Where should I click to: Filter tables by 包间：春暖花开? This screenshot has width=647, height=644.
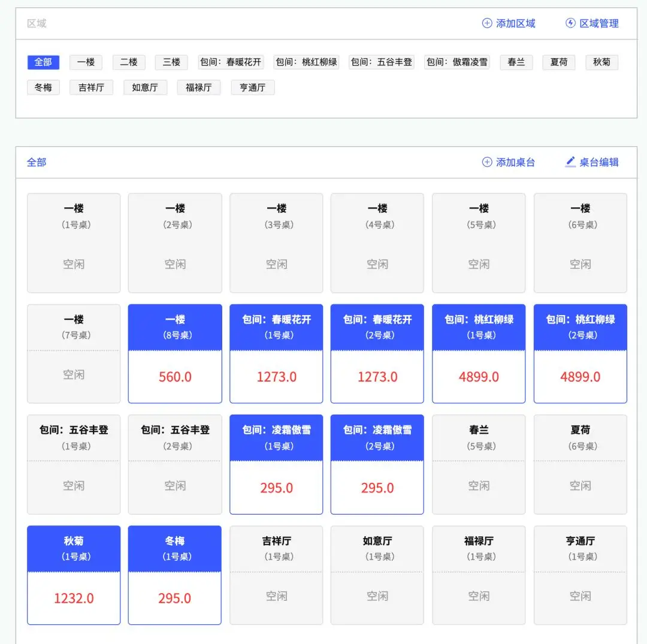(x=231, y=62)
